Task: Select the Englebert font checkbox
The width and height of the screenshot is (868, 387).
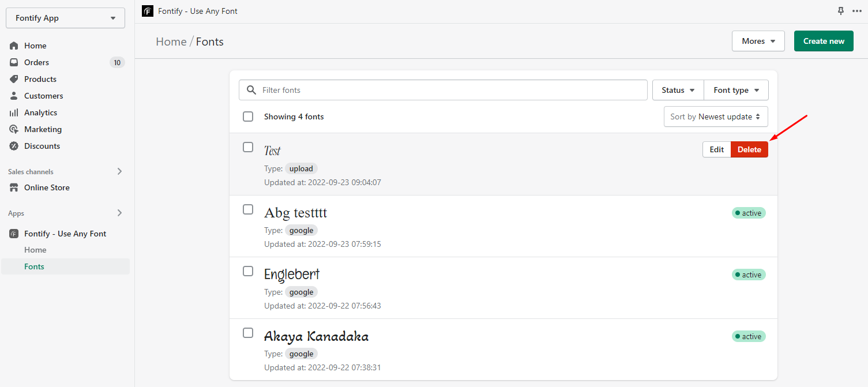Action: coord(248,271)
